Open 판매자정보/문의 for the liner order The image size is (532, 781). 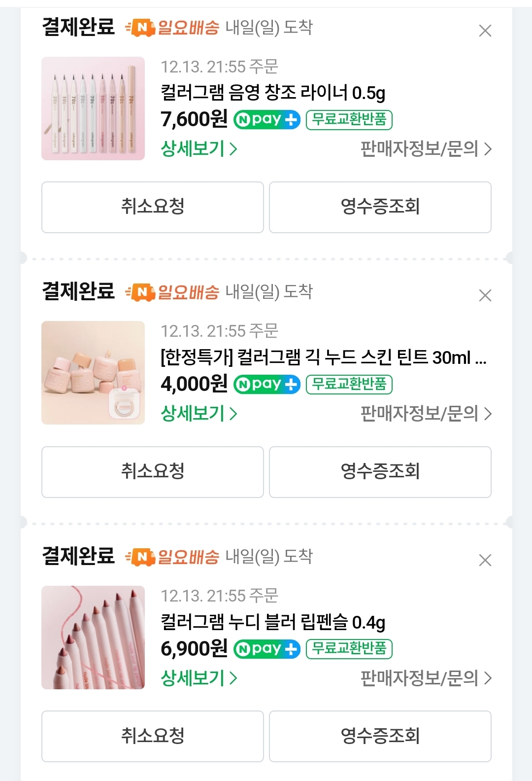426,148
